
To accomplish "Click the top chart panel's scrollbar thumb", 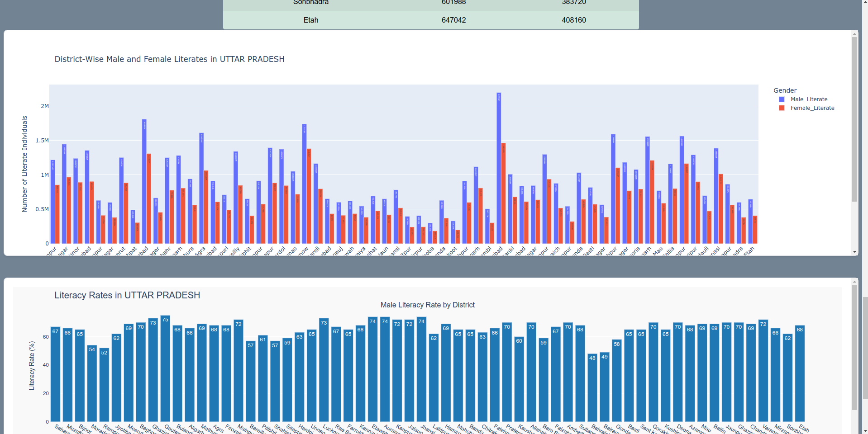I will pyautogui.click(x=854, y=119).
